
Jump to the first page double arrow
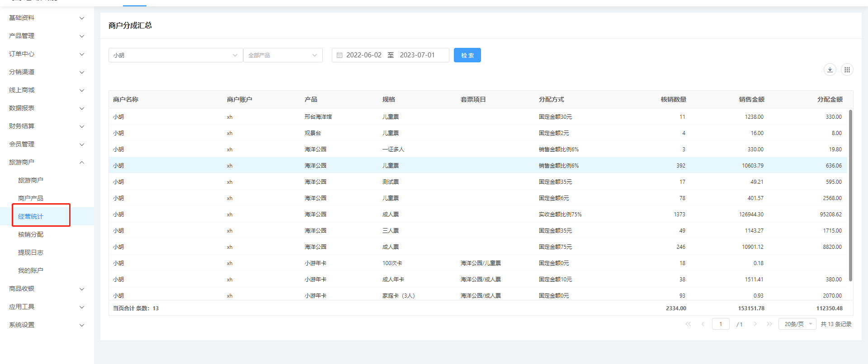pyautogui.click(x=688, y=324)
